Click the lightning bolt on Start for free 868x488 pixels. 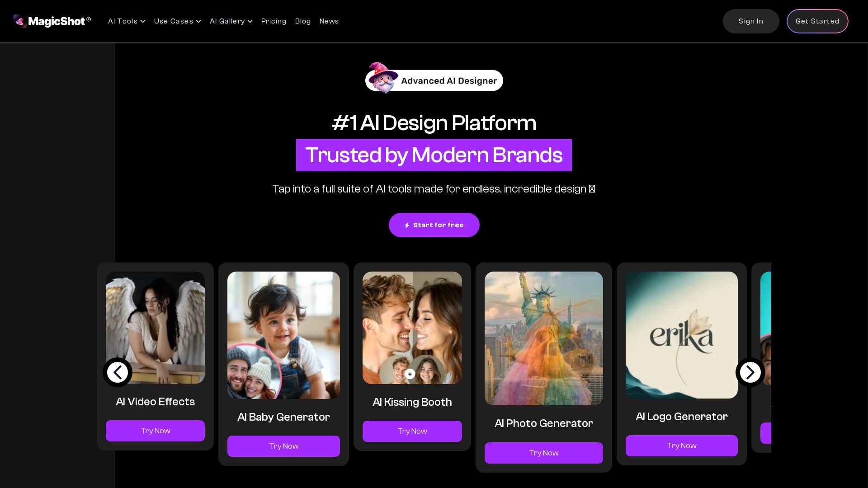tap(407, 225)
